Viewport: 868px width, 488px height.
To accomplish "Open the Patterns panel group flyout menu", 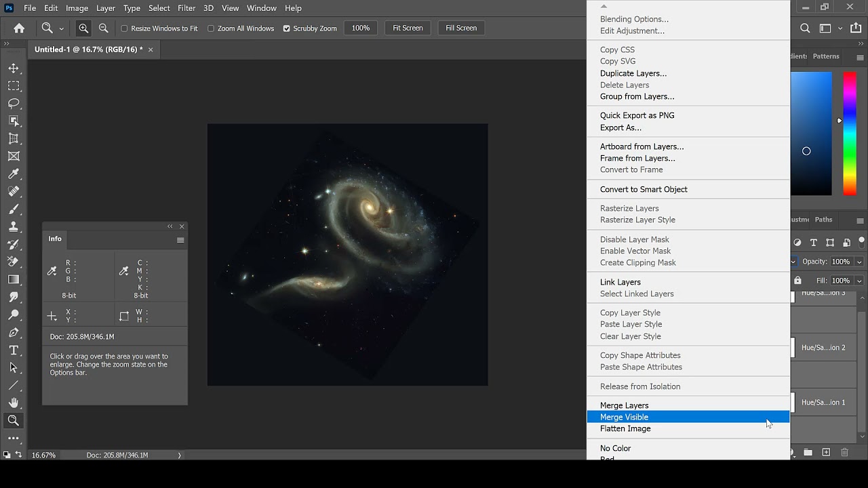I will tap(860, 57).
